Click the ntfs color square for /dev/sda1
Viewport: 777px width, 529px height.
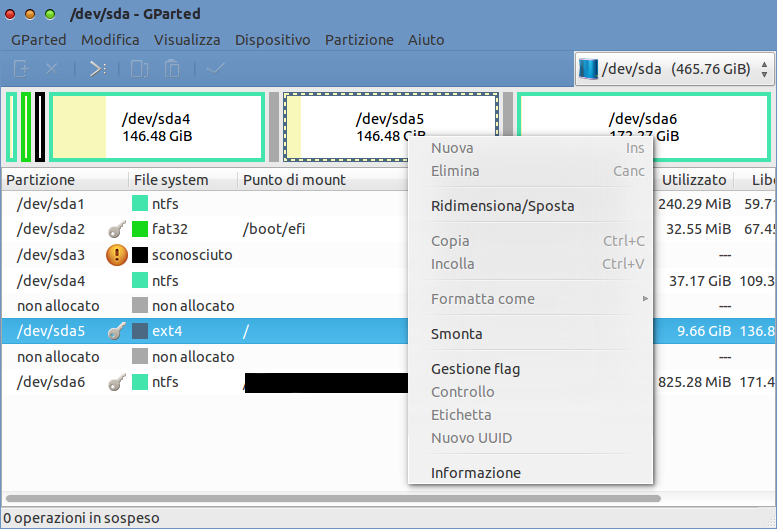140,204
